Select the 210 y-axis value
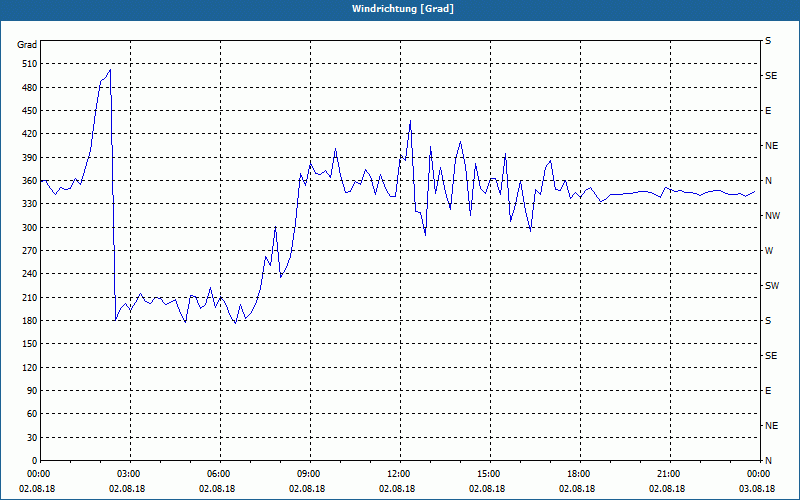800x500 pixels. pyautogui.click(x=30, y=297)
